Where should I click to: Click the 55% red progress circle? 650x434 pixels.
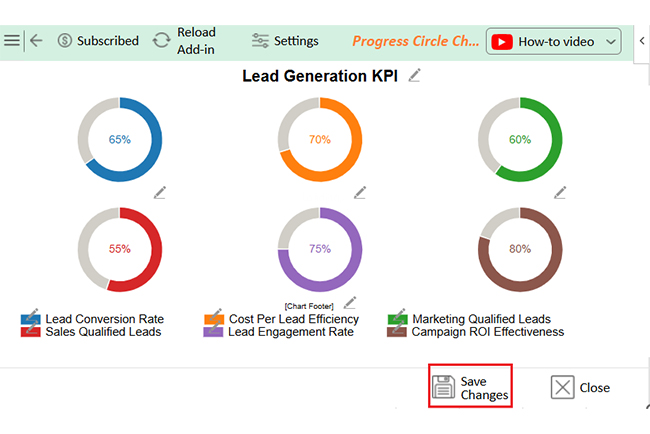pyautogui.click(x=120, y=250)
